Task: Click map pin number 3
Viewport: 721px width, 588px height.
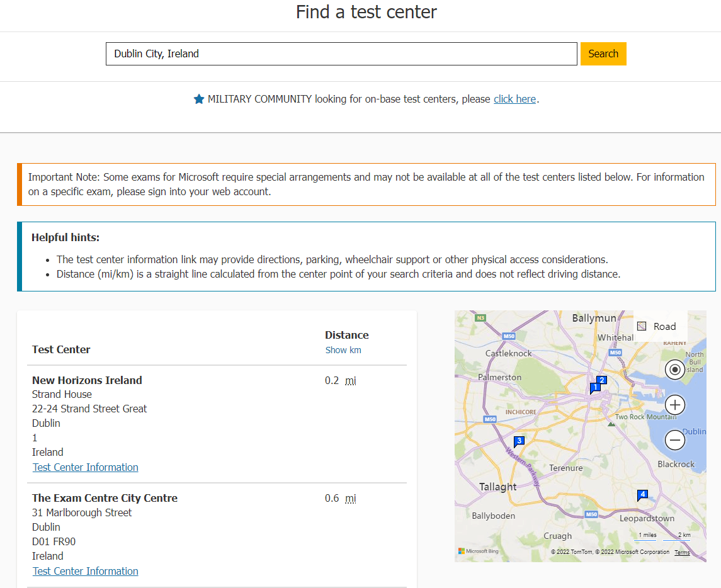Action: (519, 441)
